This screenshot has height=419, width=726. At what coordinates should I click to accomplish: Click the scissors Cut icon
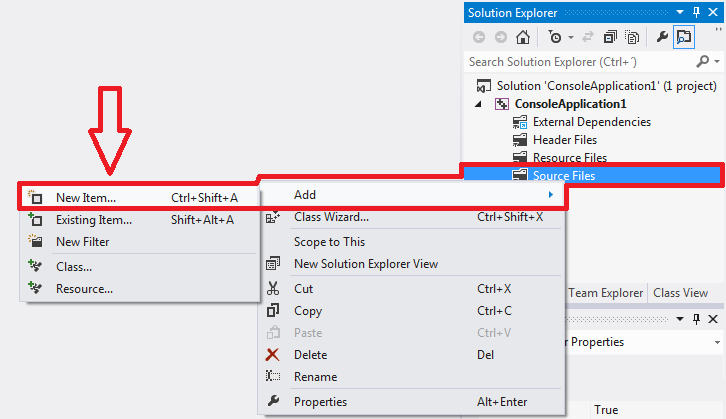273,288
